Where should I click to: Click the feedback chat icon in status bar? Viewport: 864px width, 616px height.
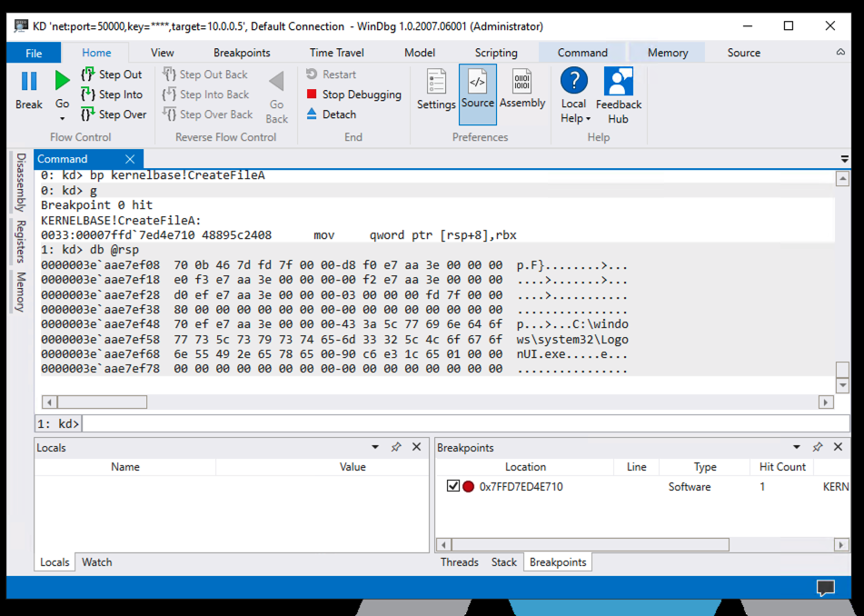826,587
